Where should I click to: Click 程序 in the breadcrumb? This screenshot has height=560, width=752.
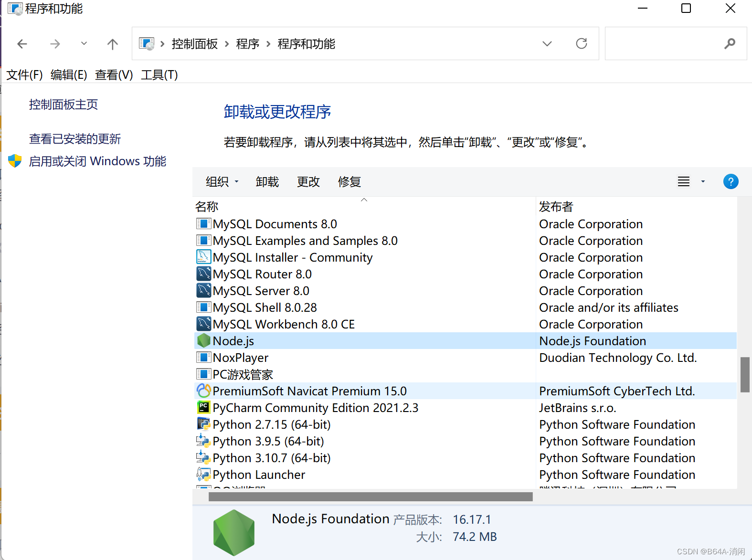tap(248, 44)
